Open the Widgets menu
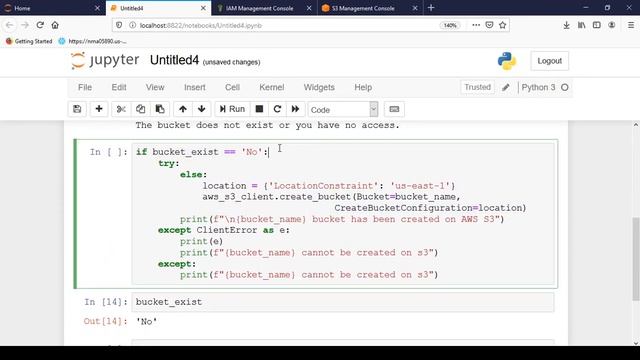The height and width of the screenshot is (360, 640). [319, 87]
